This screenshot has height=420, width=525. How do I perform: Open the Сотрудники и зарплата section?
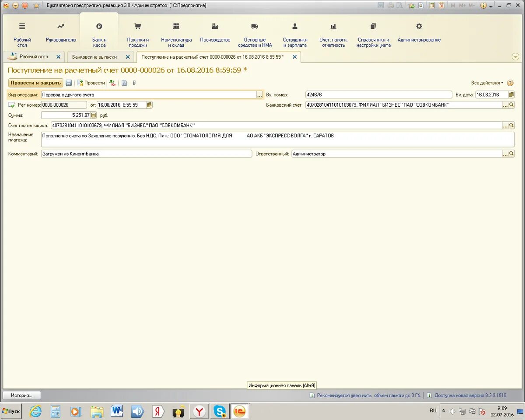(295, 35)
